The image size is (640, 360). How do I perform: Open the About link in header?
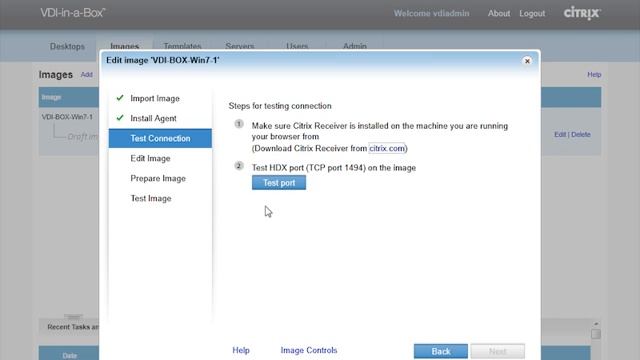point(499,13)
